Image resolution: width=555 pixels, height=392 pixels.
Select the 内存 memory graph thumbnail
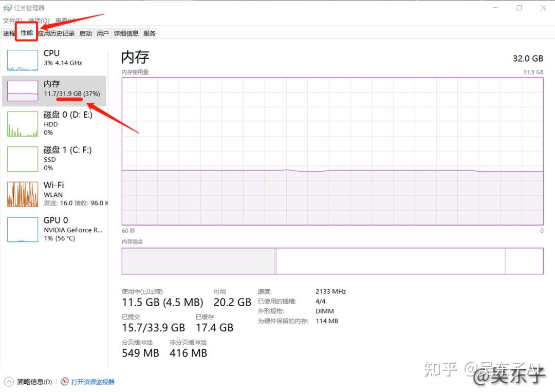coord(23,91)
